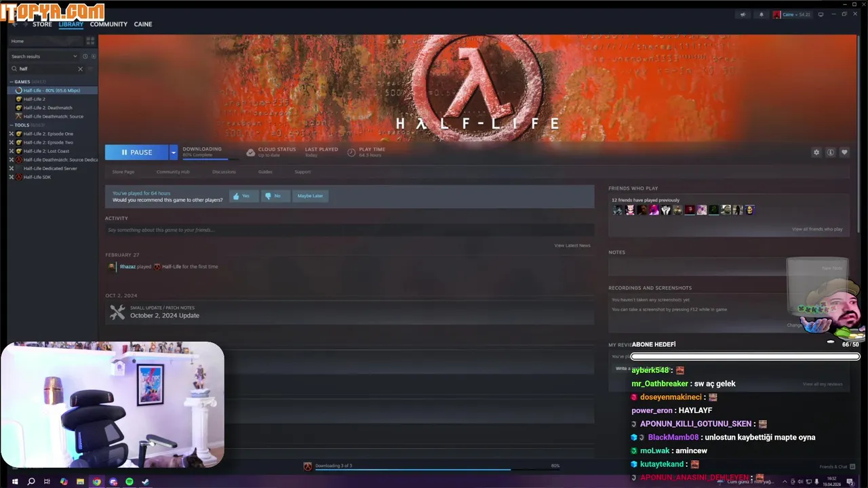Pause the Half-Life download

pos(137,152)
